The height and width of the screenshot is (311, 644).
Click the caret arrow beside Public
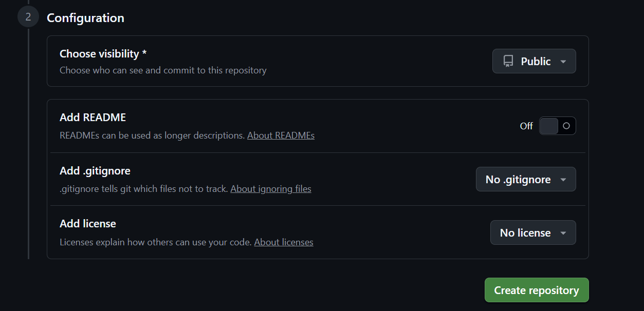pos(563,62)
